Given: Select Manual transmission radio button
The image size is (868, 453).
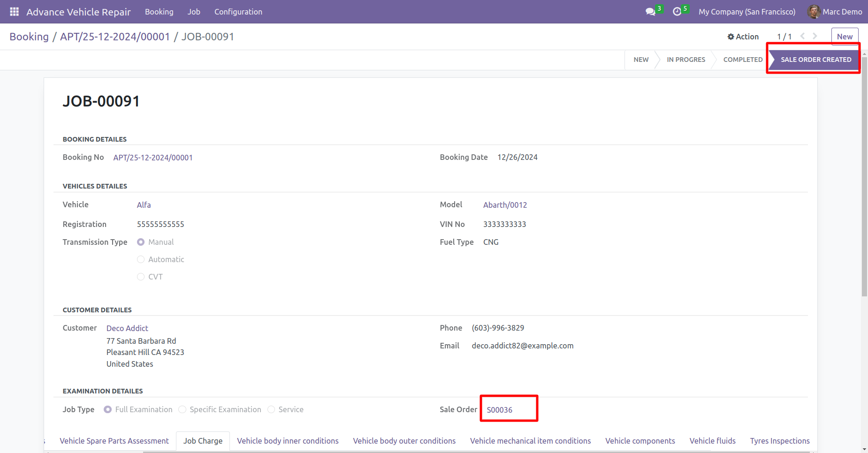Looking at the screenshot, I should [141, 242].
